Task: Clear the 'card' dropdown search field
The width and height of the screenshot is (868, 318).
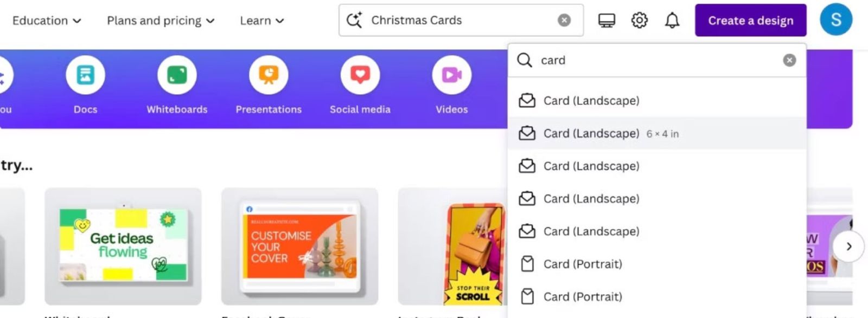Action: [x=789, y=60]
